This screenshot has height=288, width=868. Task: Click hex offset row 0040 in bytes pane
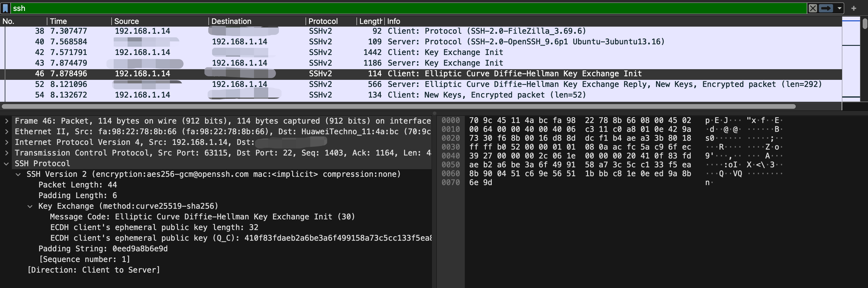(x=451, y=156)
